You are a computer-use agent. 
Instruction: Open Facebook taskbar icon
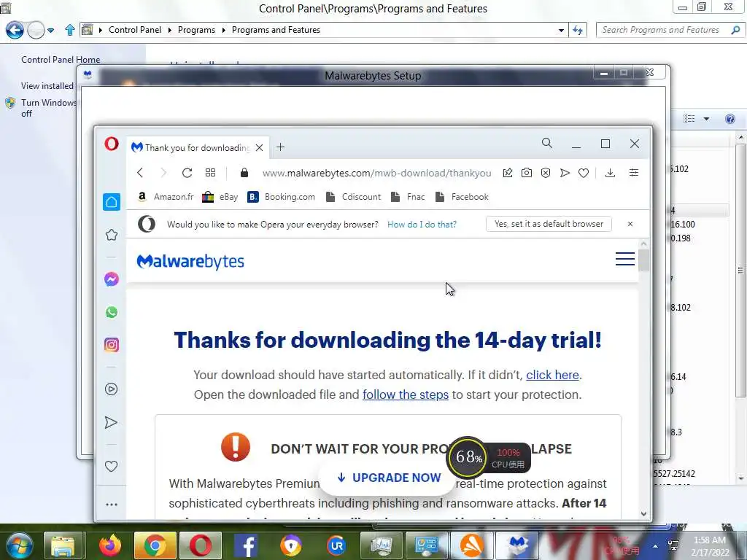[247, 545]
